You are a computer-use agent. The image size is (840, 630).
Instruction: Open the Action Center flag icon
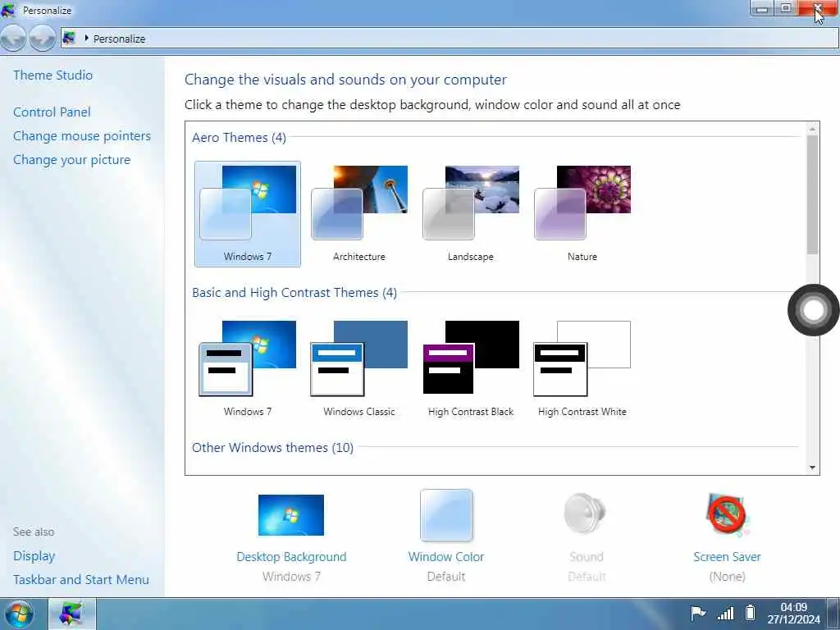(697, 612)
